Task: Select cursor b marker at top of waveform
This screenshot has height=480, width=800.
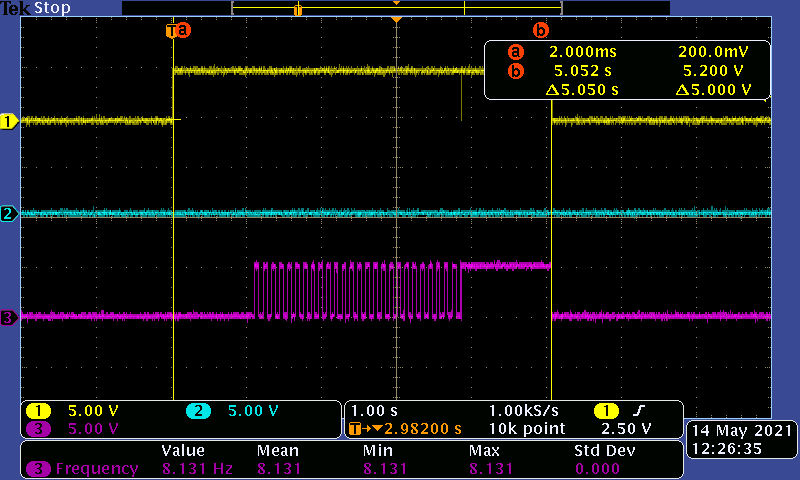Action: click(x=541, y=30)
